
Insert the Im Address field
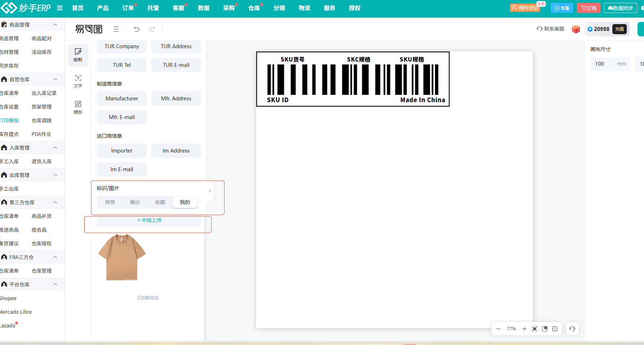coord(176,151)
